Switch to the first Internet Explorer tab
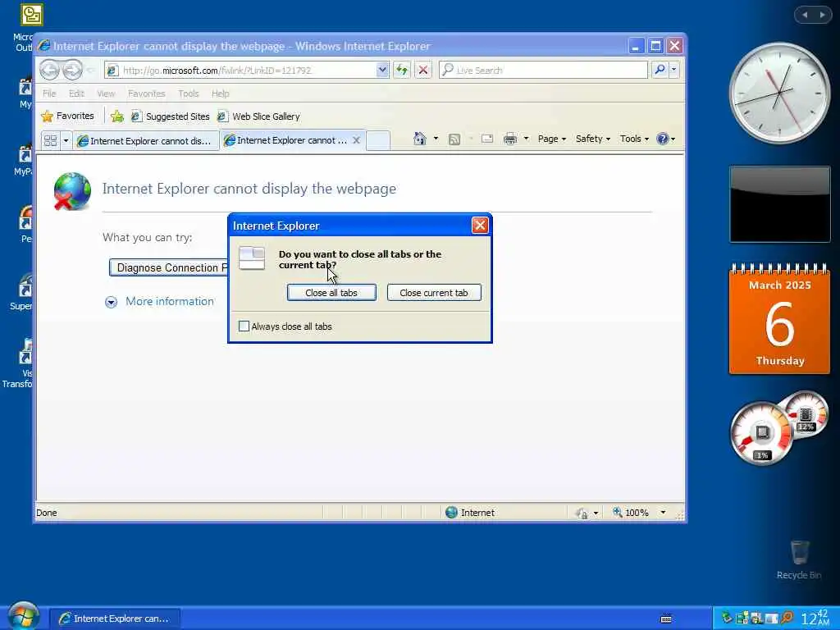 pyautogui.click(x=146, y=141)
